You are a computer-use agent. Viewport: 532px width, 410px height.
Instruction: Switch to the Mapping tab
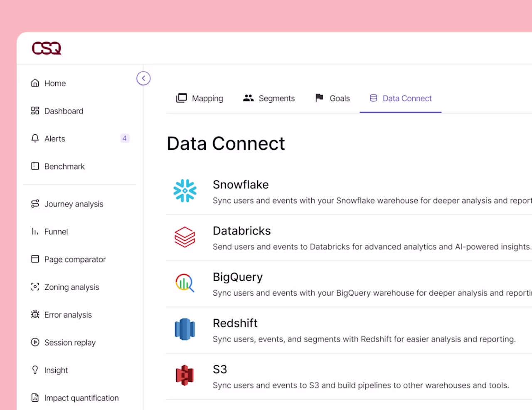pyautogui.click(x=199, y=98)
